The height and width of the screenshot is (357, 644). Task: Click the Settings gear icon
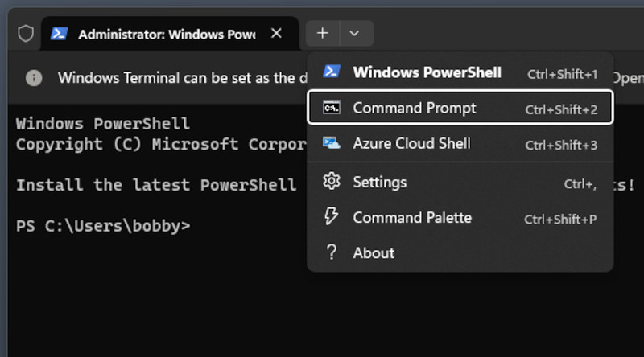tap(331, 182)
